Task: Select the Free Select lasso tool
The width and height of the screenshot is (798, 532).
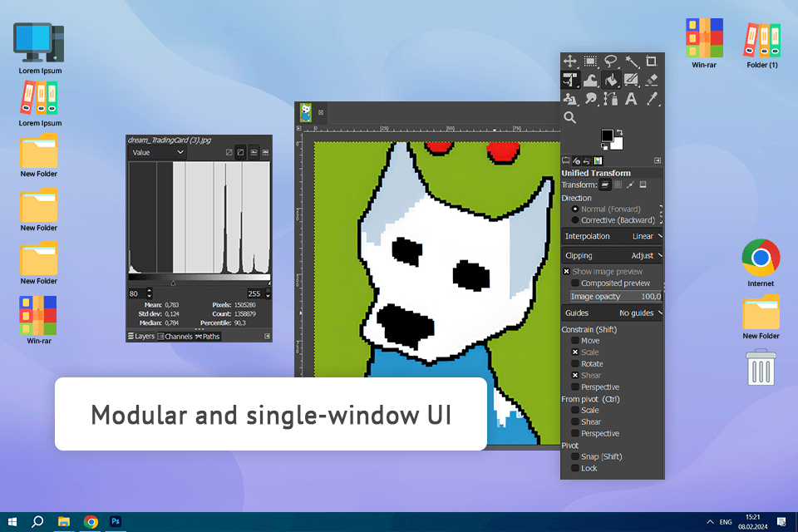Action: click(x=611, y=62)
